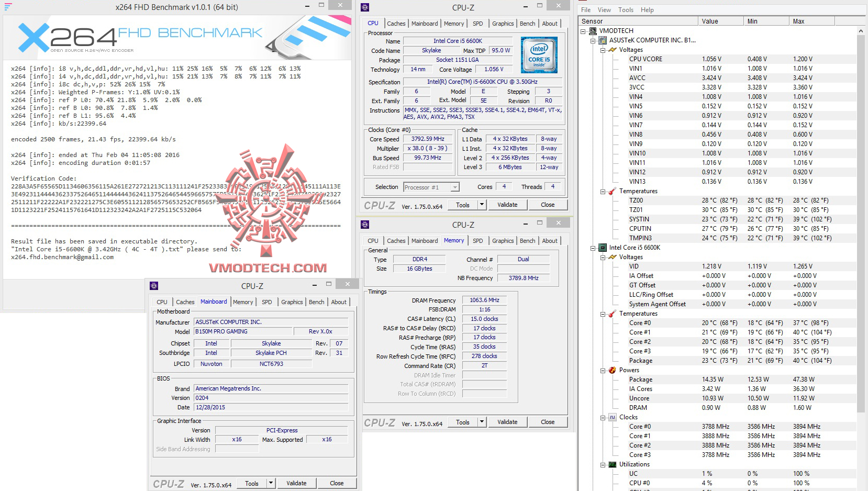The image size is (868, 491).
Task: Collapse the Temperatures group under ASUSTeK COMPUTER
Action: [x=603, y=192]
